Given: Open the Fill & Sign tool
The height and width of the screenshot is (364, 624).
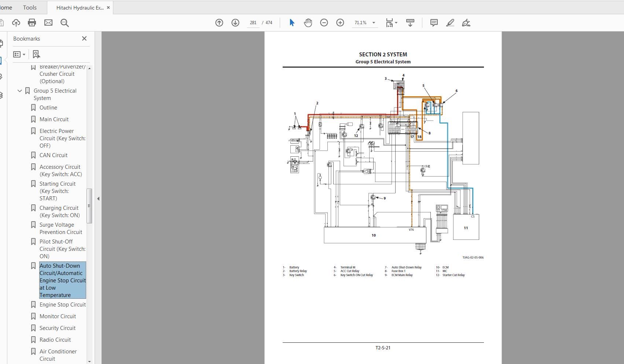Looking at the screenshot, I should (466, 22).
